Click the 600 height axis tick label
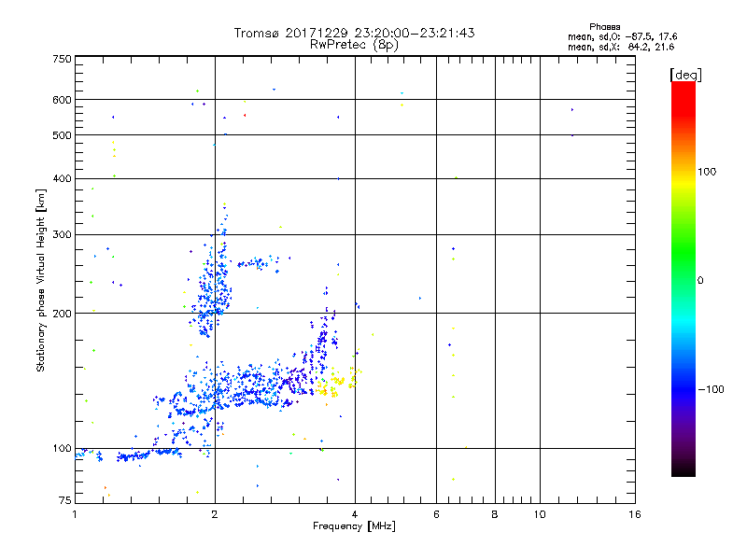Viewport: 747px width, 560px height. 62,100
